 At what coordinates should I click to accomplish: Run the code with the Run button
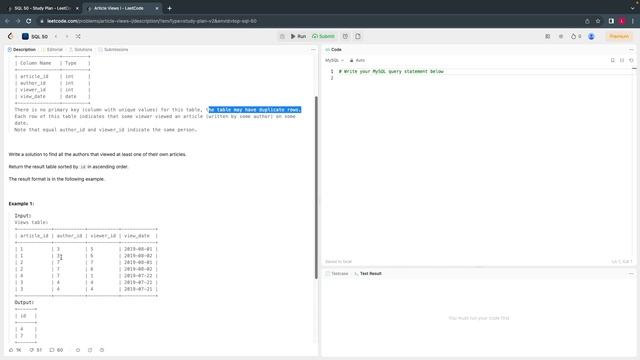click(x=298, y=36)
